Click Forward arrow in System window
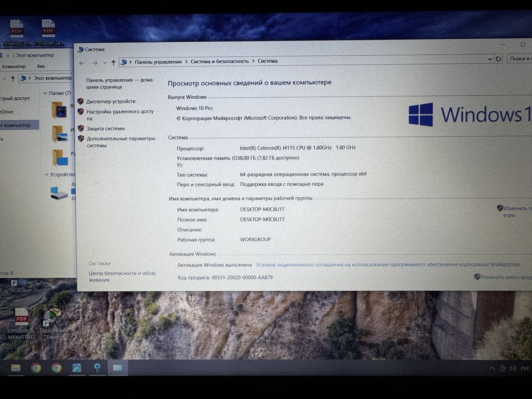 click(x=95, y=63)
